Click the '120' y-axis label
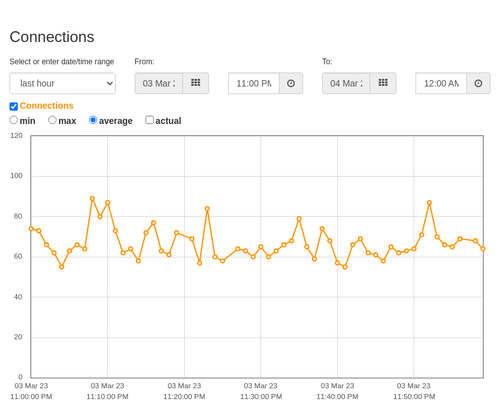 pyautogui.click(x=16, y=136)
